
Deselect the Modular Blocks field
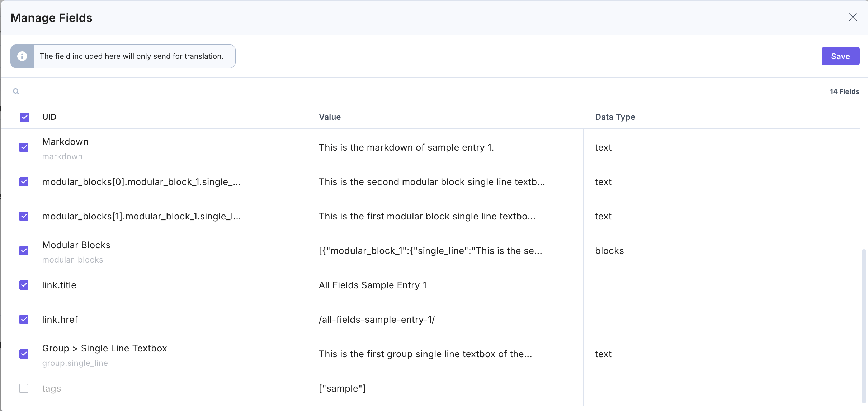[24, 251]
